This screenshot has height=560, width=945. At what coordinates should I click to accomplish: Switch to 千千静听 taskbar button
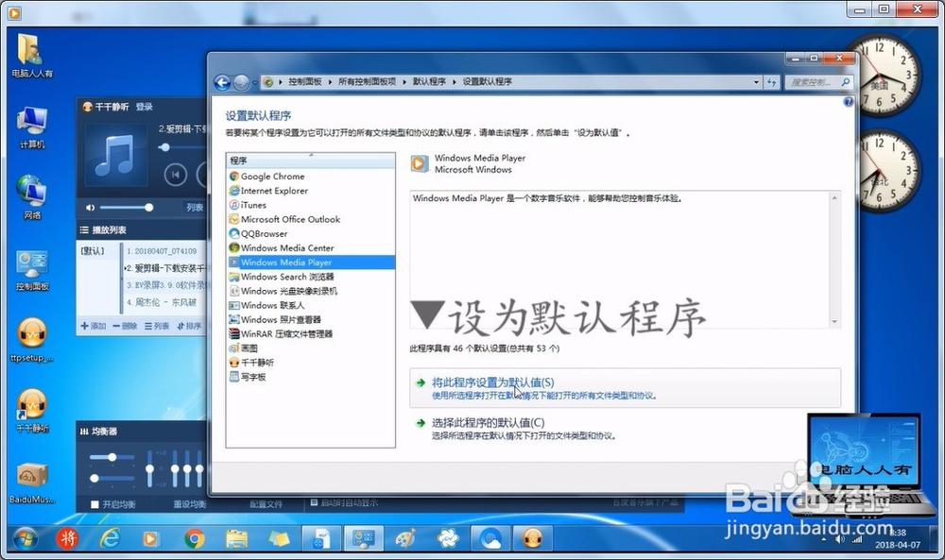(531, 538)
